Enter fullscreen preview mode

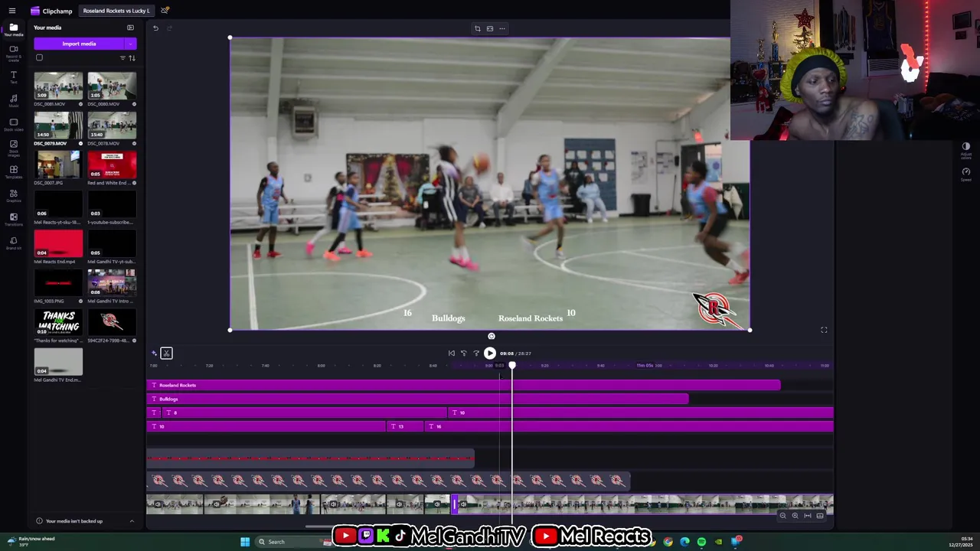coord(824,330)
